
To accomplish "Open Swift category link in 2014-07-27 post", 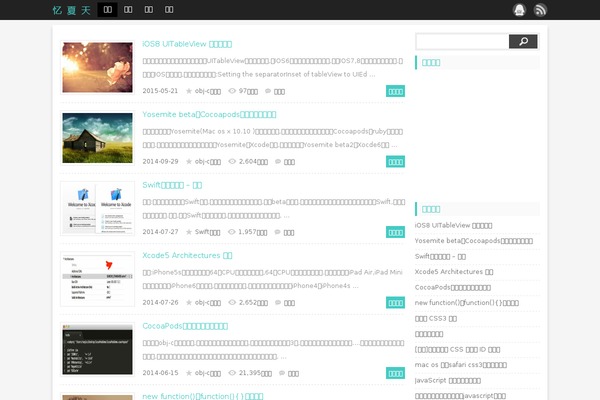I will tap(207, 232).
